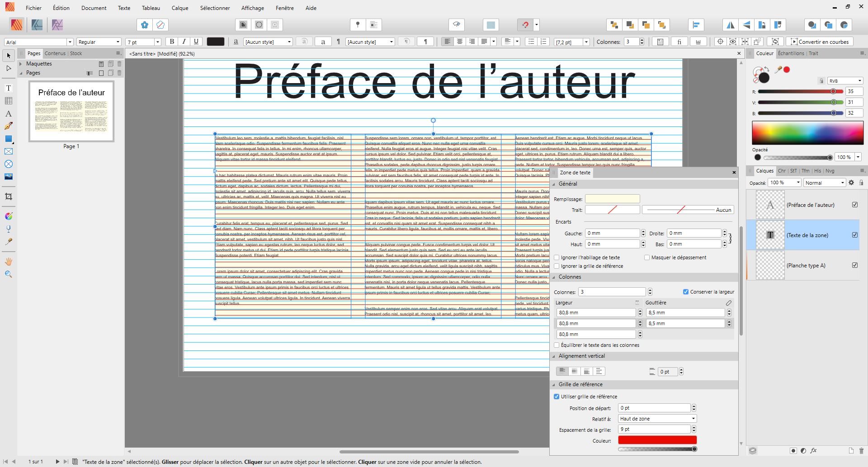Viewport: 868px width, 467px height.
Task: Click the Remplissage fill color swatch
Action: 612,199
